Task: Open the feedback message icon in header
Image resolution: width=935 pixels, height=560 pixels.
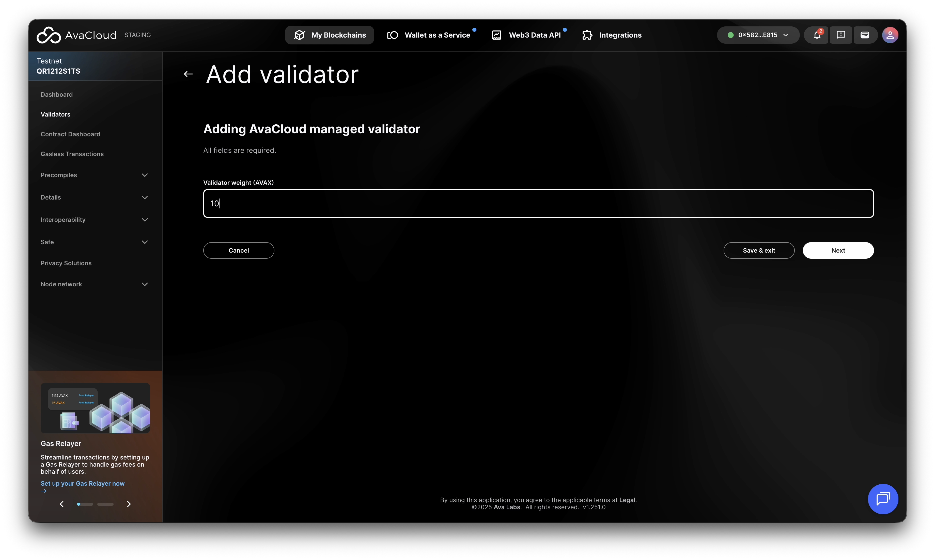Action: pos(840,35)
